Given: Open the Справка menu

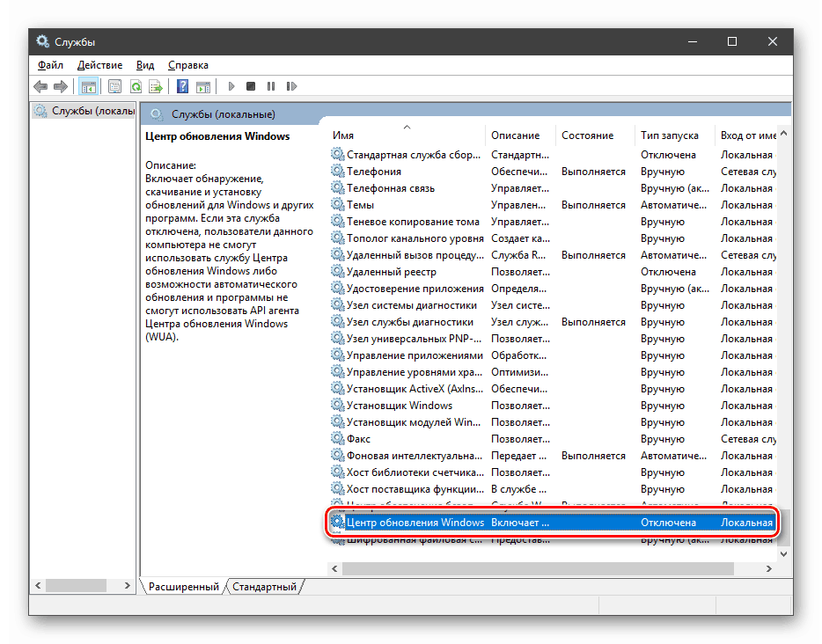Looking at the screenshot, I should (x=188, y=65).
